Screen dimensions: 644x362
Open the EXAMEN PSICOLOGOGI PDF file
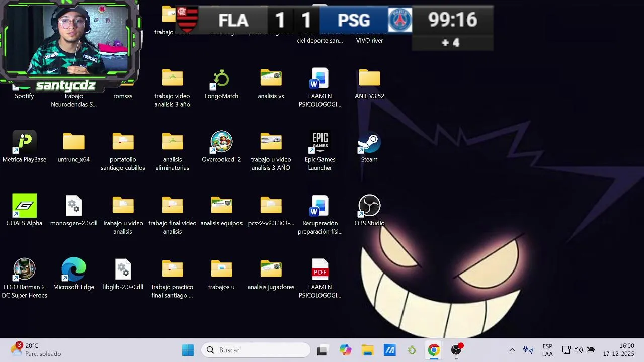point(320,279)
